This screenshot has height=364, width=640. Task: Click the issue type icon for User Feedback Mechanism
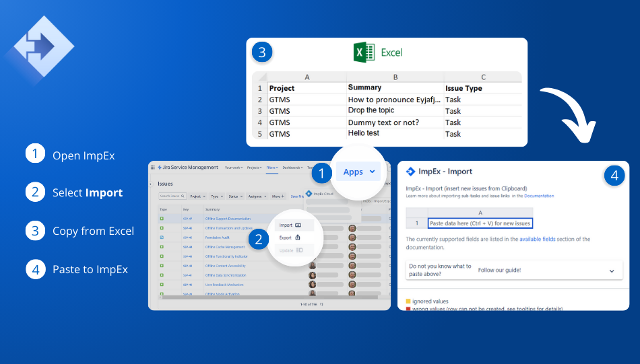(x=162, y=285)
